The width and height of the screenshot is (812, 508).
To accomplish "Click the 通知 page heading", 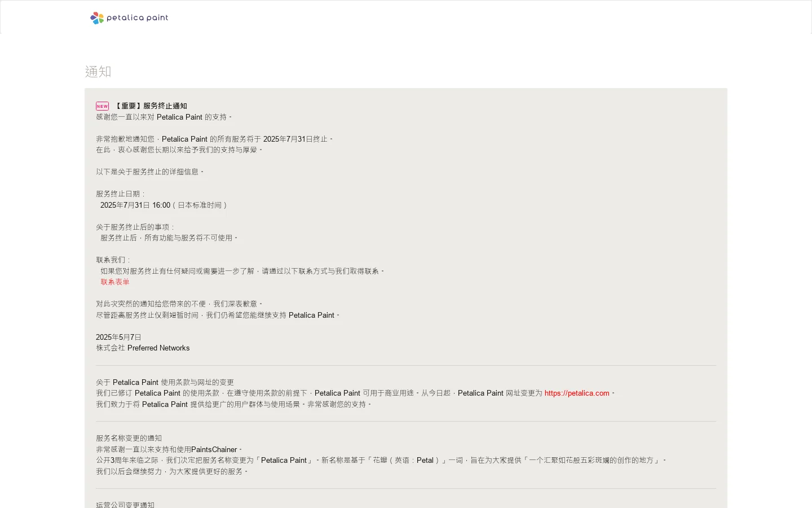I will [x=98, y=72].
